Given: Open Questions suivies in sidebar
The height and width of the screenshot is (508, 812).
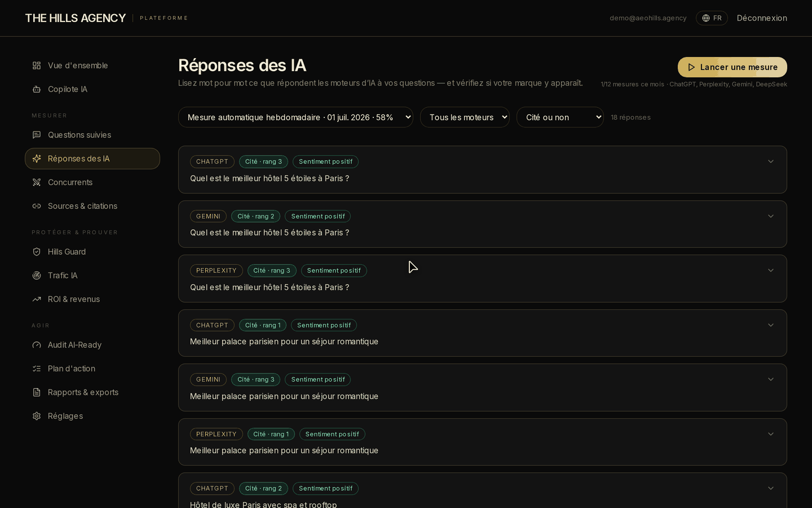Looking at the screenshot, I should 92,135.
